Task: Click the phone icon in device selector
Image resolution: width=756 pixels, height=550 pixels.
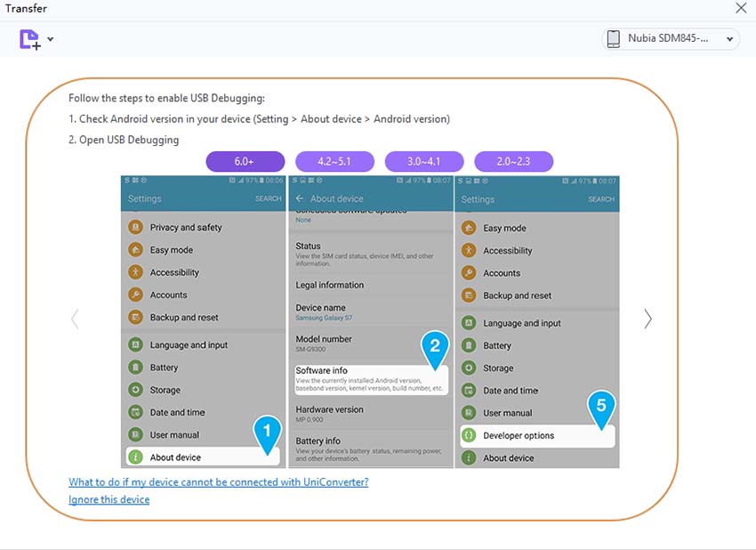Action: click(614, 39)
